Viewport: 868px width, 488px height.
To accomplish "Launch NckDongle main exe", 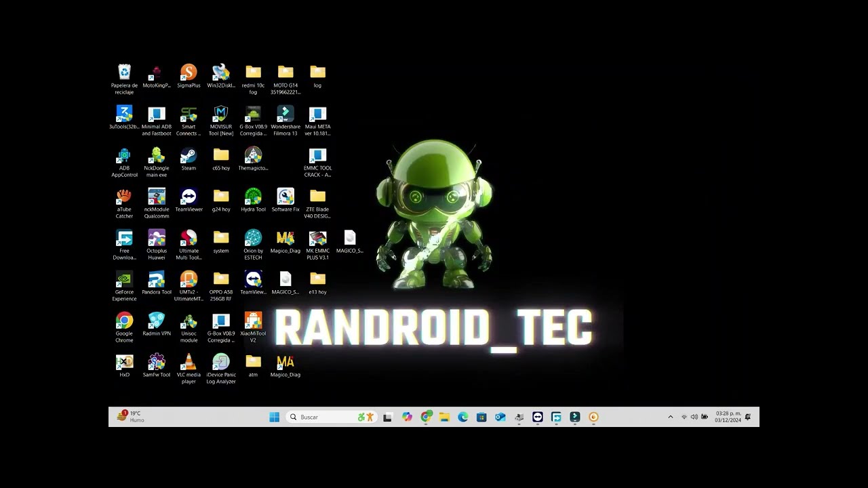I will (157, 162).
